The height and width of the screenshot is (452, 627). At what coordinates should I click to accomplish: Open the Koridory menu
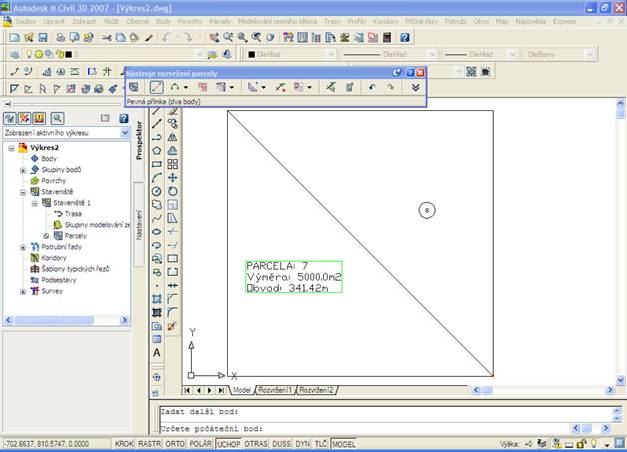(x=385, y=22)
